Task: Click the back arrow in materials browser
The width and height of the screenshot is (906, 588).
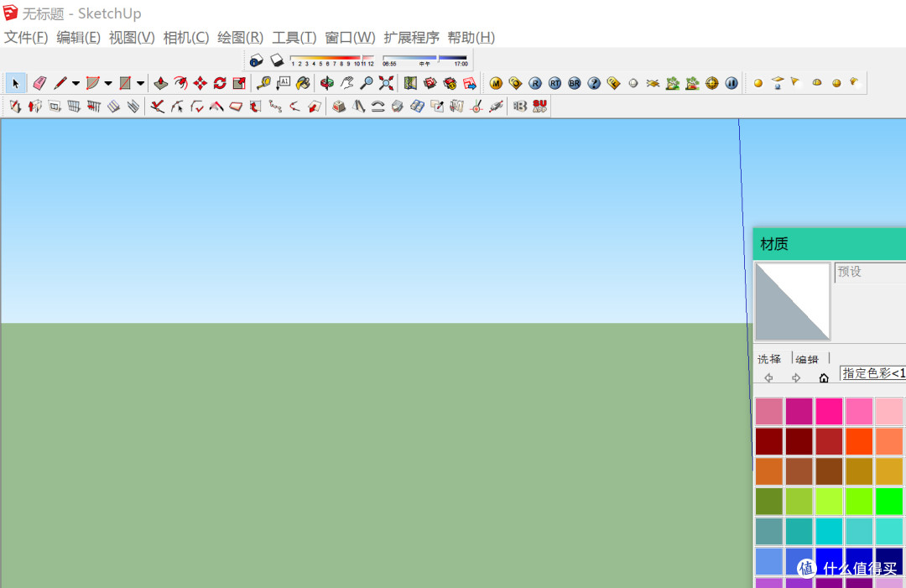Action: [x=768, y=377]
